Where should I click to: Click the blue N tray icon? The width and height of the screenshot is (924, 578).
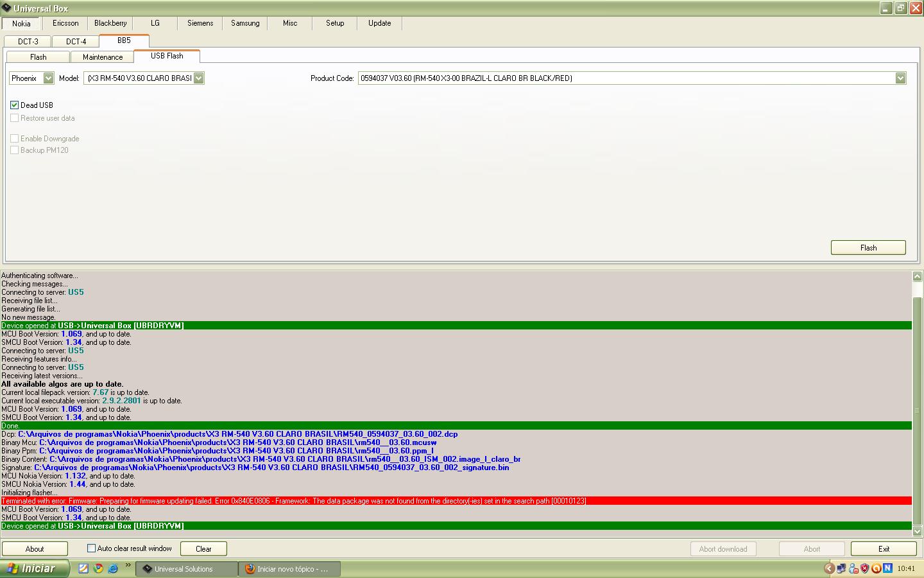[887, 568]
